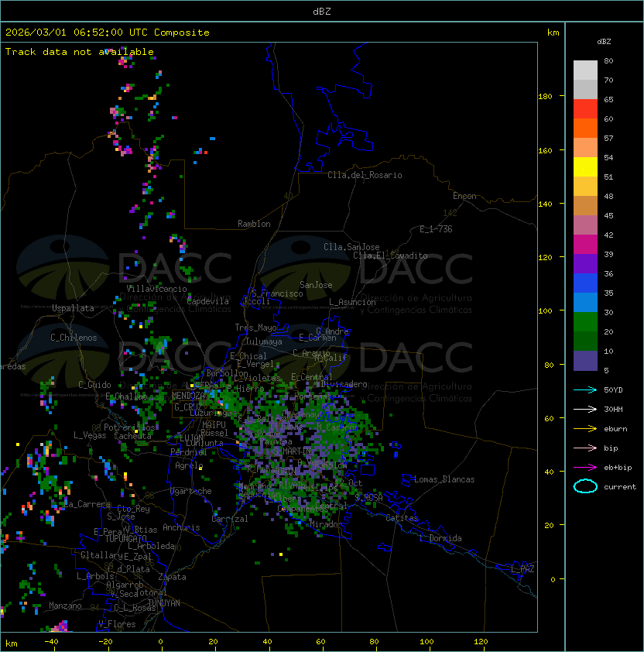Click the 'Cacheuta' map label
Viewport: 644px width, 652px height.
(132, 436)
